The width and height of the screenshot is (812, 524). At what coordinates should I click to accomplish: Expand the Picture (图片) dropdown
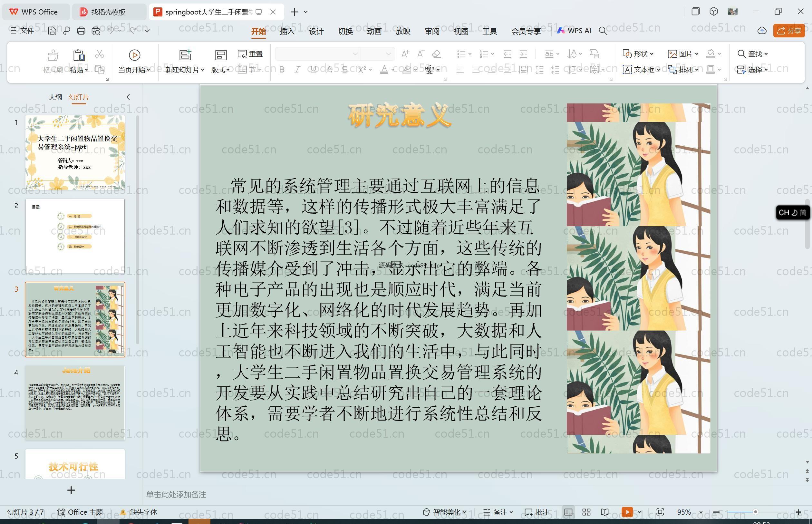click(x=683, y=54)
